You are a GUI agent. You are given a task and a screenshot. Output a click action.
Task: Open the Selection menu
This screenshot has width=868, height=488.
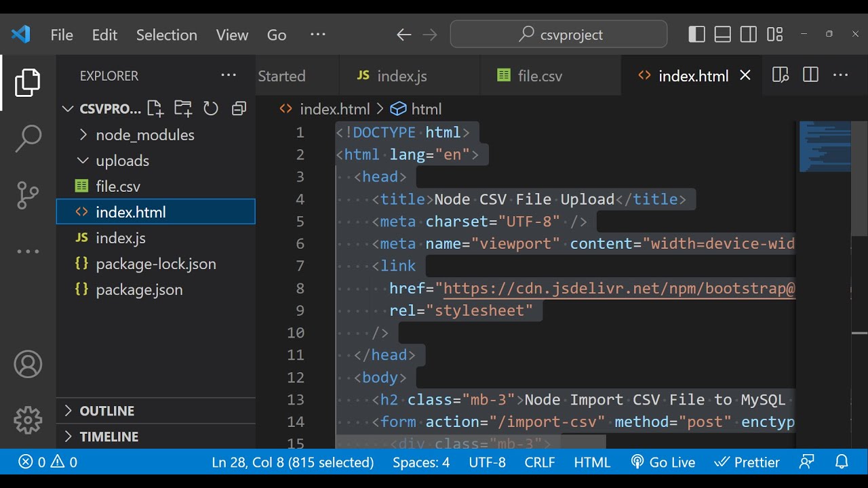click(x=166, y=35)
